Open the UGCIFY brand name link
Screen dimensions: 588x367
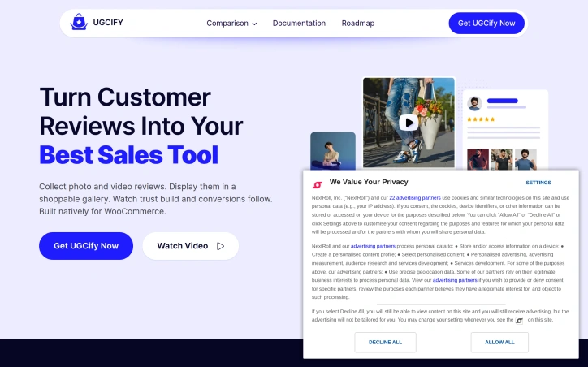(108, 23)
